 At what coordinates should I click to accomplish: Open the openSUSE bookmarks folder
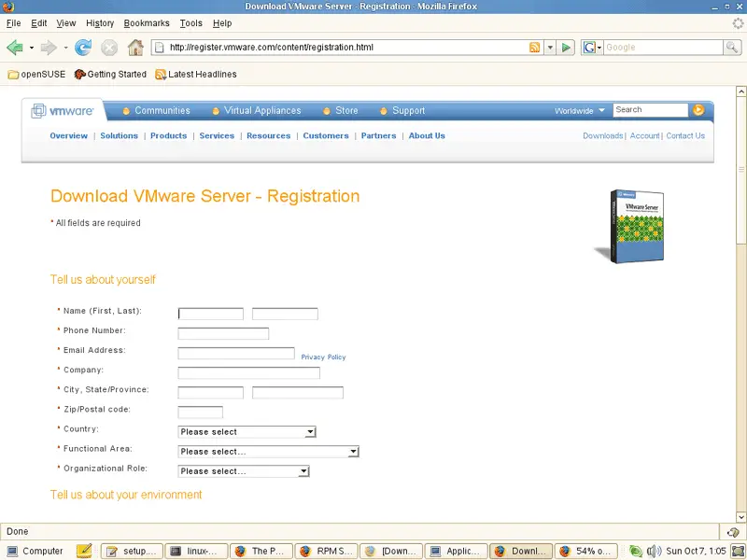pos(36,75)
